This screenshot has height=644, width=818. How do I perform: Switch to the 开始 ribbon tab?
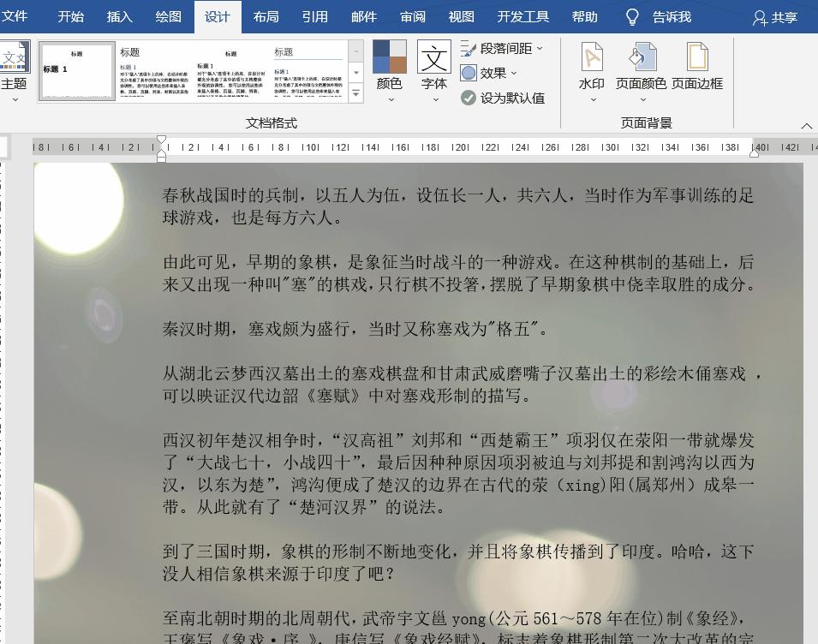click(x=70, y=15)
